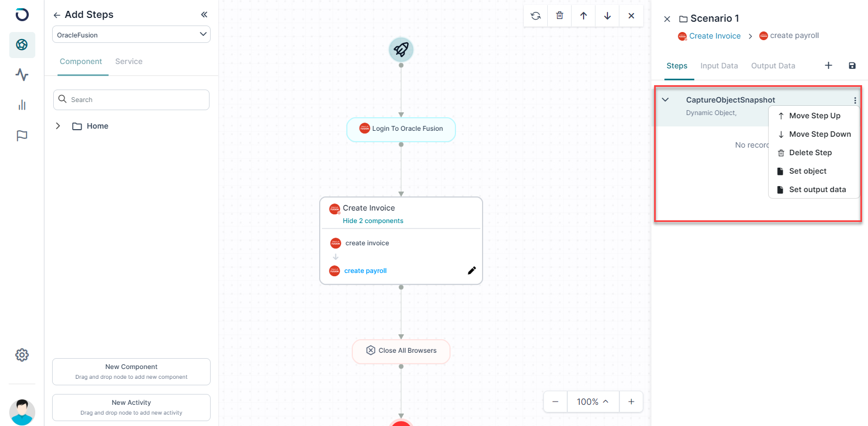Click the Dynamic Object, text
Screen dimensions: 868x426
711,113
